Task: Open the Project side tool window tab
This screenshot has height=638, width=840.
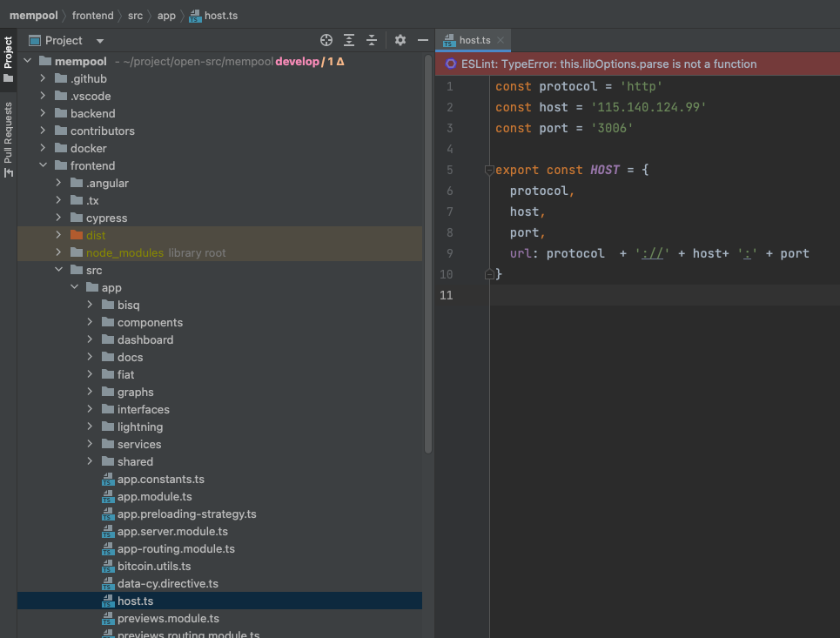Action: (8, 57)
